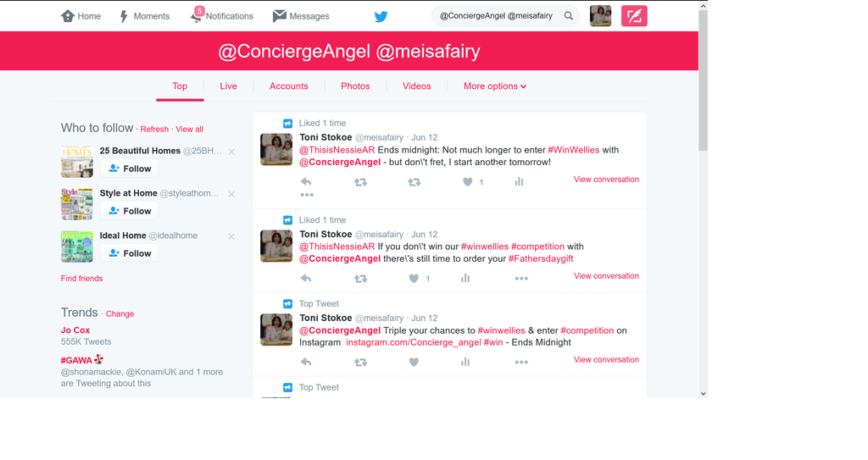
Task: Open the Moments page
Action: click(x=144, y=16)
